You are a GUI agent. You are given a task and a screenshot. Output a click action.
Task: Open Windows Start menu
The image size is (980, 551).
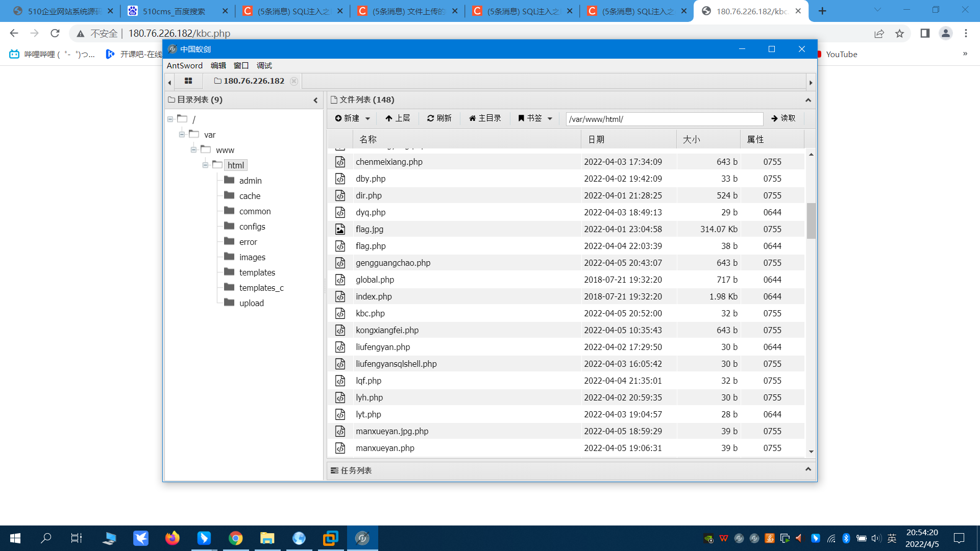(x=15, y=538)
